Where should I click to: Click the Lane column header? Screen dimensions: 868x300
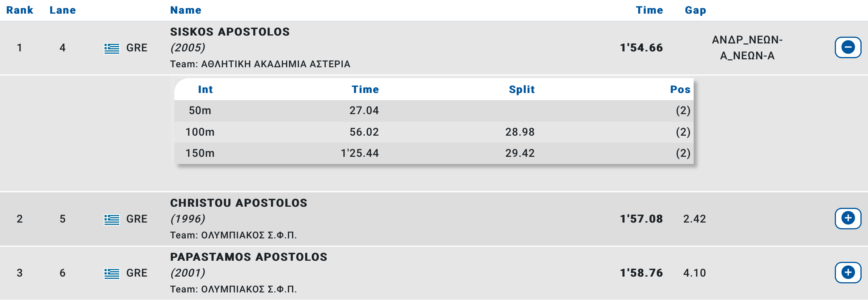point(63,10)
